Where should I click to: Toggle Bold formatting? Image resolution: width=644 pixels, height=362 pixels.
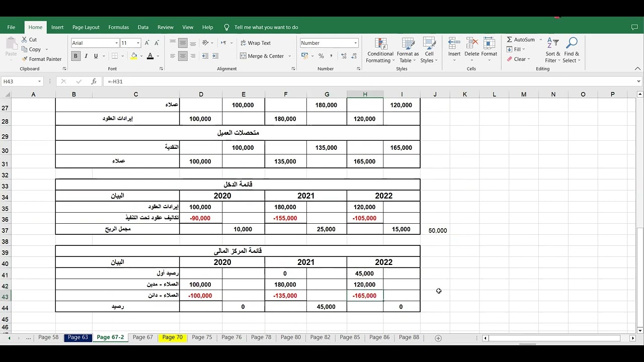[75, 56]
